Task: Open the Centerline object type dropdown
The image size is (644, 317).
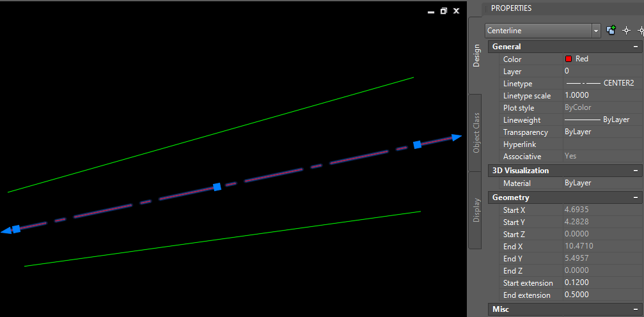Action: (x=596, y=31)
